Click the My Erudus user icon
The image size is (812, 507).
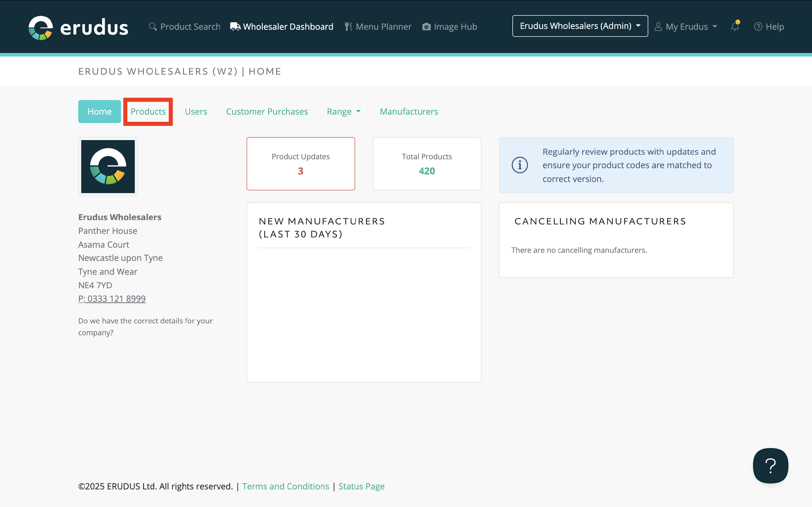pos(658,26)
